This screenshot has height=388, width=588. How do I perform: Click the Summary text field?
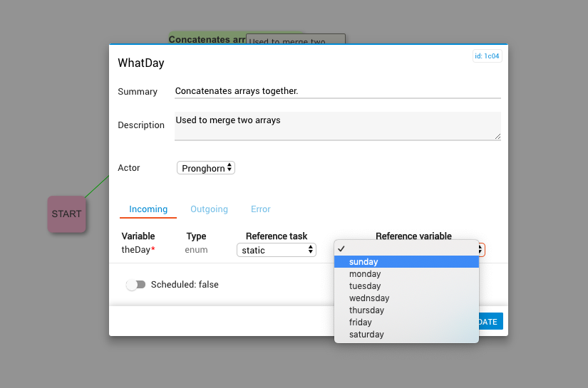[x=337, y=91]
